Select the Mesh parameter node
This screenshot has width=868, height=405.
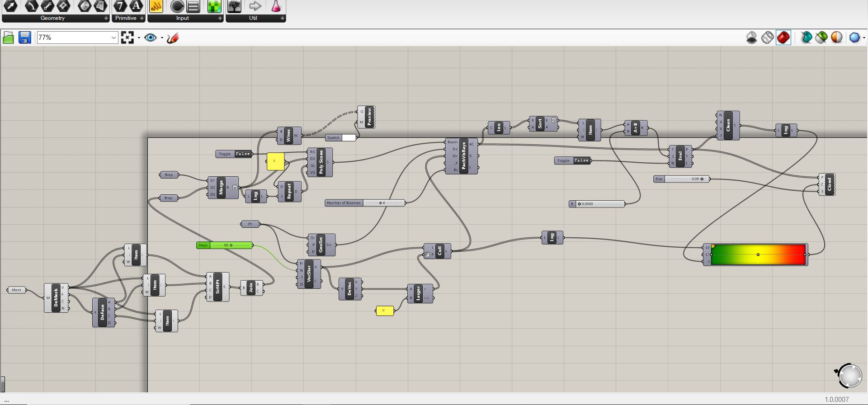pos(17,290)
